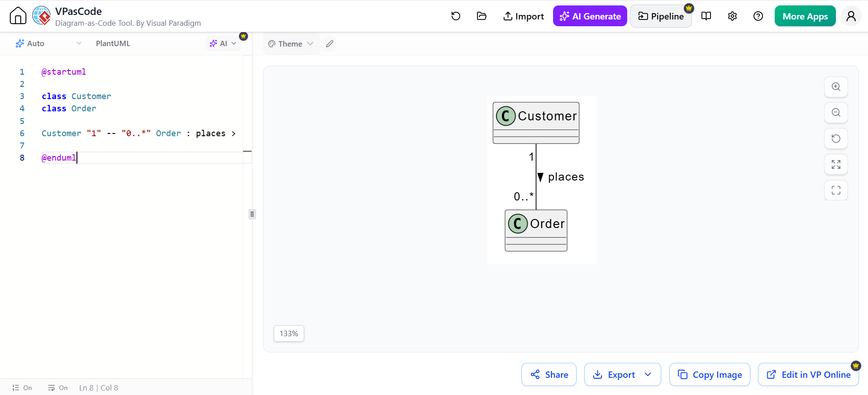Open the documentation book icon

click(706, 16)
